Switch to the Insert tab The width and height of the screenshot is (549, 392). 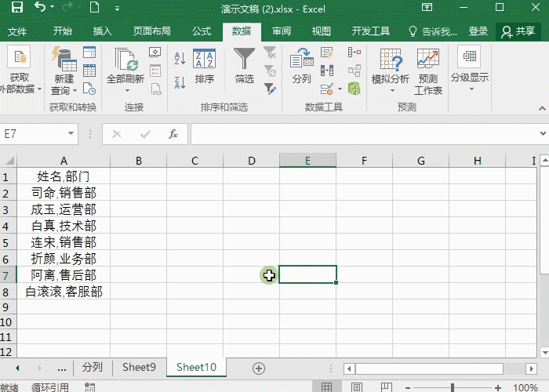102,31
